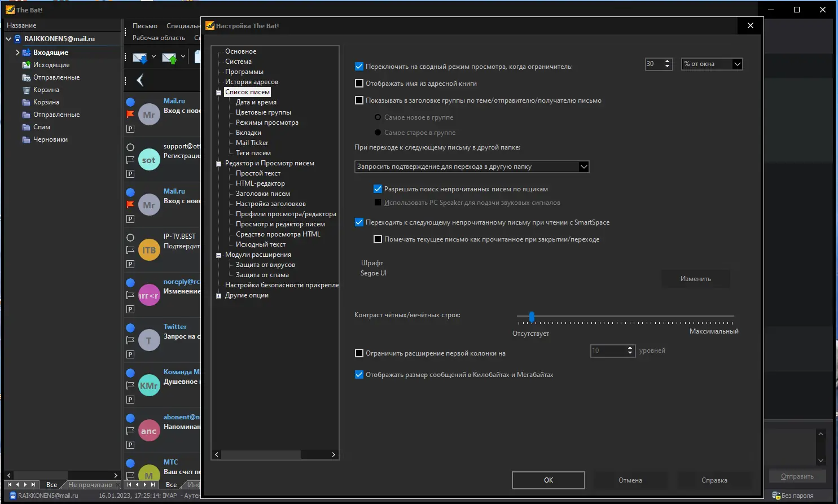838x504 pixels.
Task: Click the T avatar of the Twitter message
Action: coord(149,340)
